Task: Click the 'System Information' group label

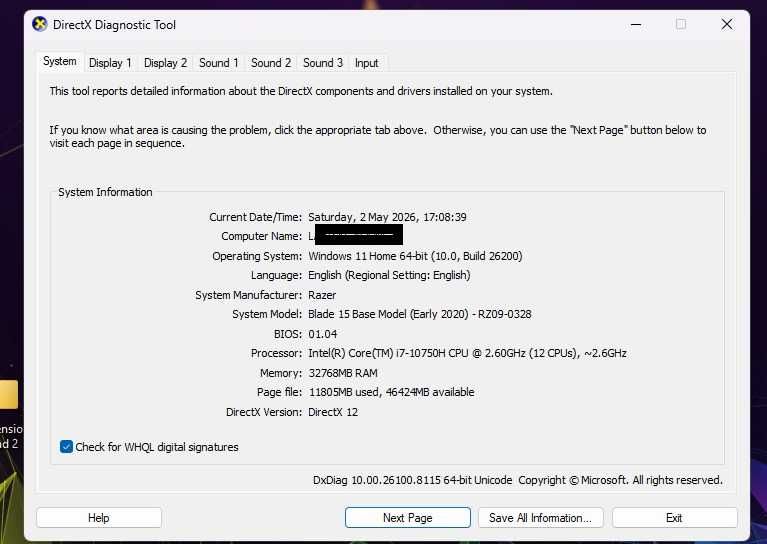Action: (x=105, y=192)
